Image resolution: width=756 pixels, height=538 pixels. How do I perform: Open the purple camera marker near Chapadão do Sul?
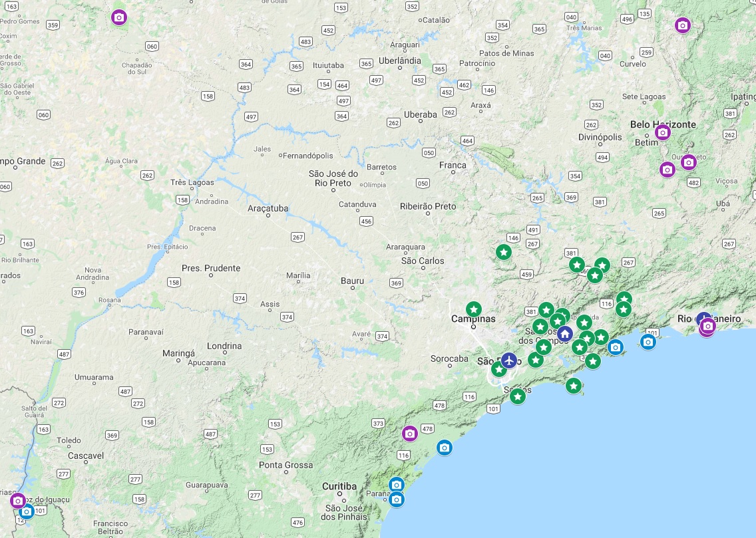pyautogui.click(x=119, y=17)
